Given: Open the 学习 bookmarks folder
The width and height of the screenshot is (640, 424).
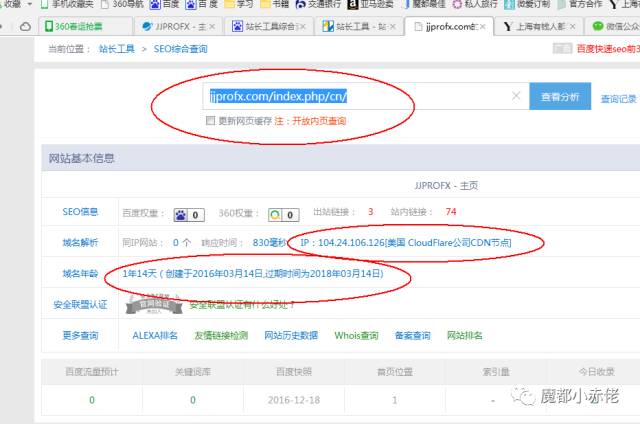Looking at the screenshot, I should [x=239, y=4].
